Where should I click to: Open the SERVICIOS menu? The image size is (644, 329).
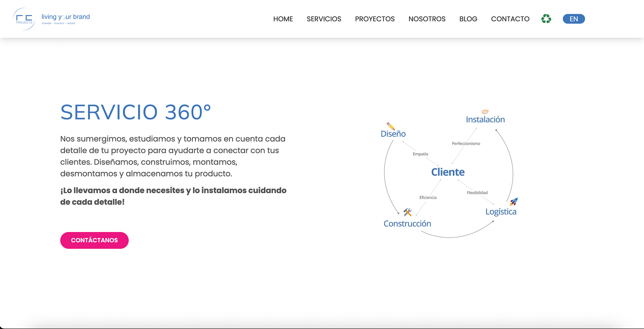[324, 19]
